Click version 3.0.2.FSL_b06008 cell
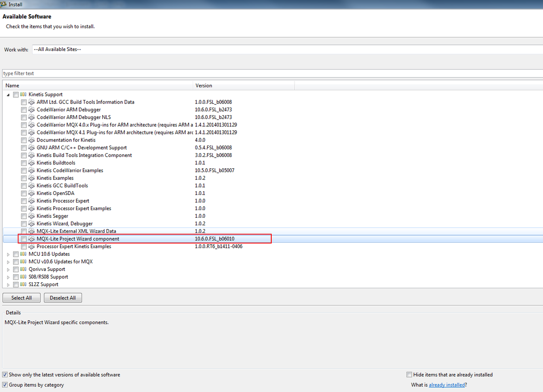The width and height of the screenshot is (543, 392). tap(213, 155)
